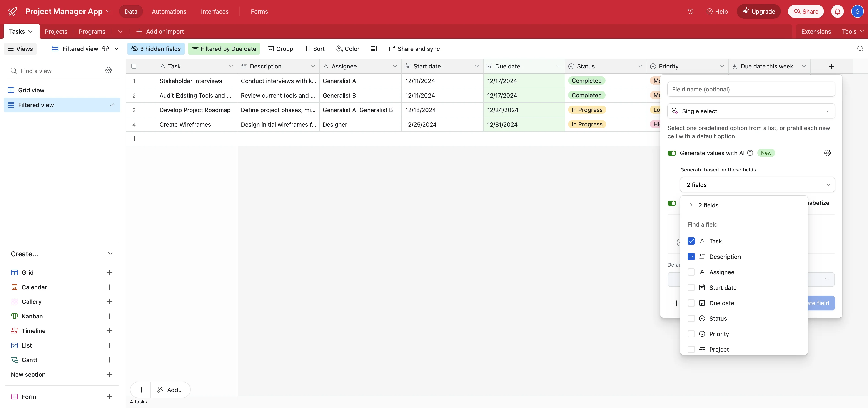Open Filtered by Due date filter
This screenshot has width=868, height=408.
click(224, 49)
